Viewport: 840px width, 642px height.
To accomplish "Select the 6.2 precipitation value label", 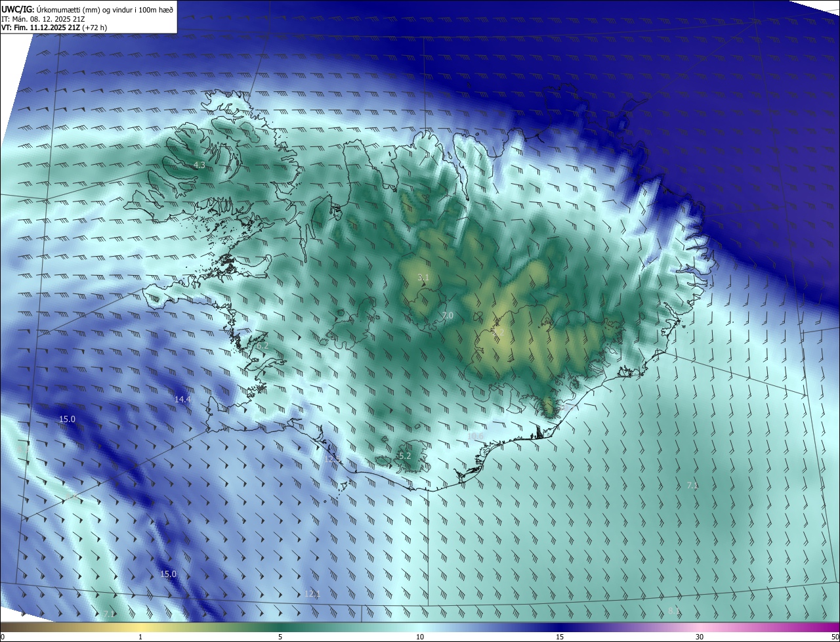I will click(262, 346).
